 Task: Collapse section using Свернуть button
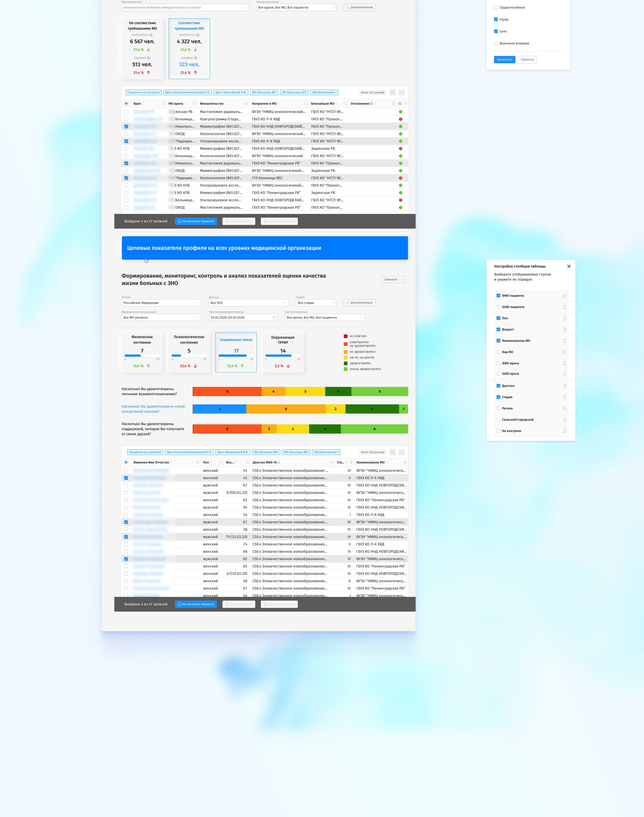393,279
